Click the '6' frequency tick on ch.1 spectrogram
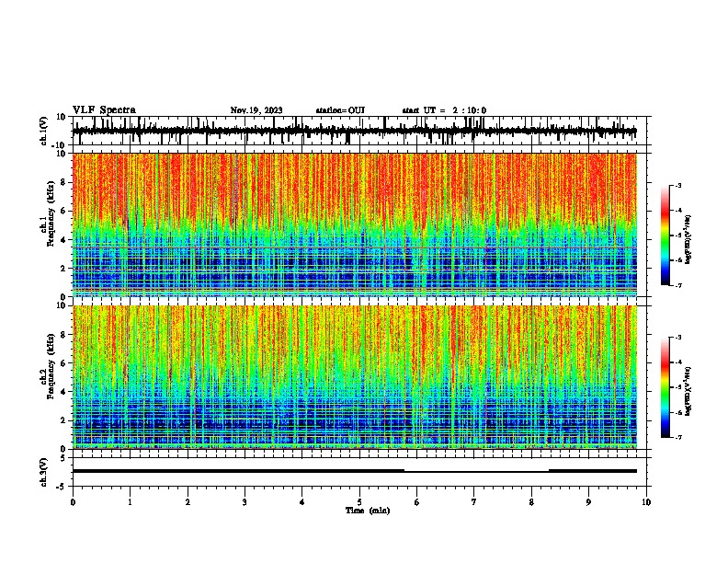728x563 pixels. click(x=63, y=211)
